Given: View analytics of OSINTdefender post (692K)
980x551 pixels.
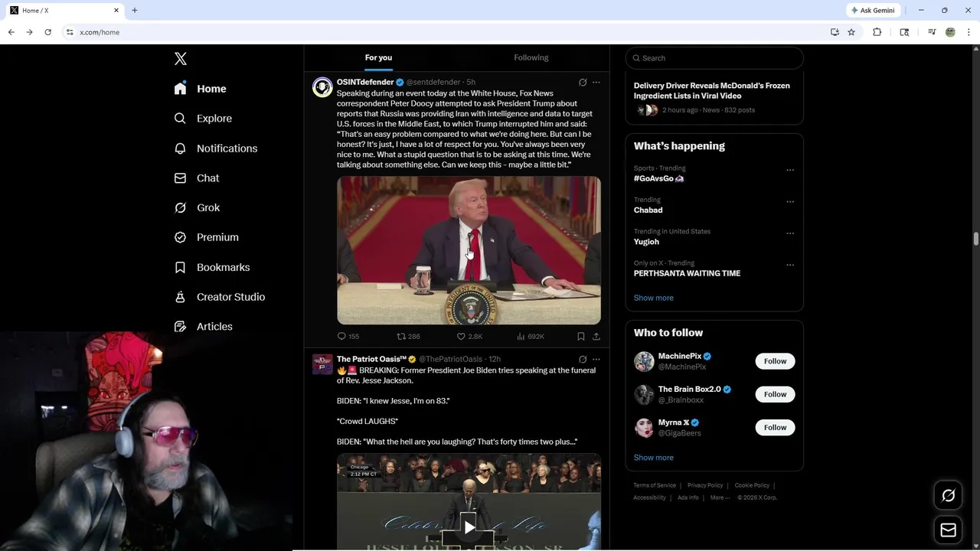Looking at the screenshot, I should (x=531, y=336).
